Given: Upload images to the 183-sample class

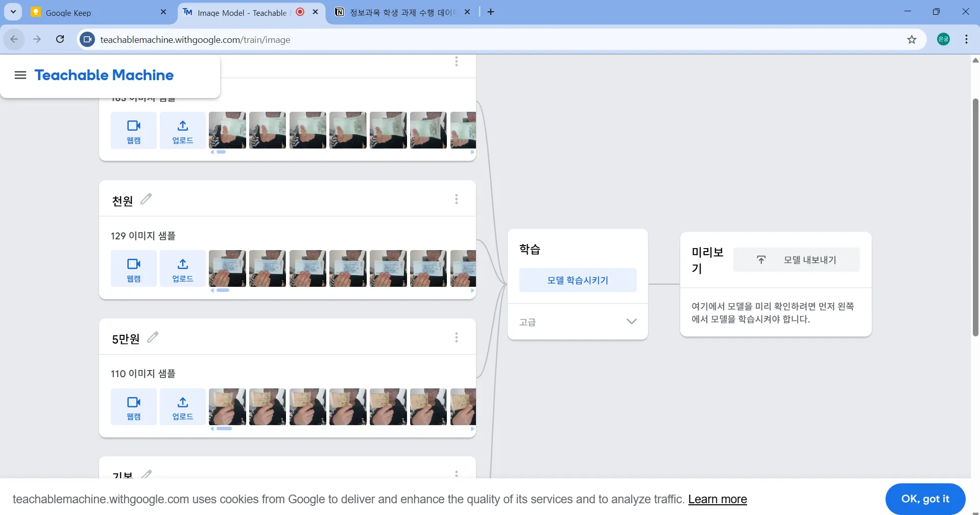Looking at the screenshot, I should pyautogui.click(x=183, y=130).
